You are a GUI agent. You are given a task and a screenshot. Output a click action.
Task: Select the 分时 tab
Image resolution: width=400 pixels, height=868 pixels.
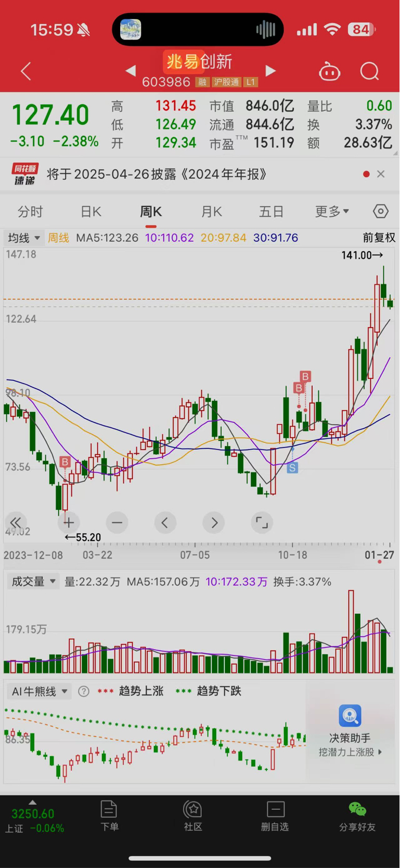coord(30,212)
